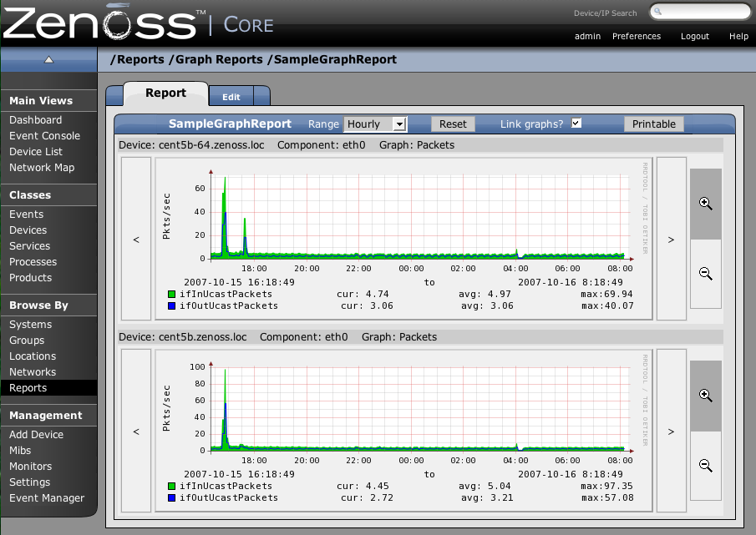Open Network Map

[x=42, y=168]
